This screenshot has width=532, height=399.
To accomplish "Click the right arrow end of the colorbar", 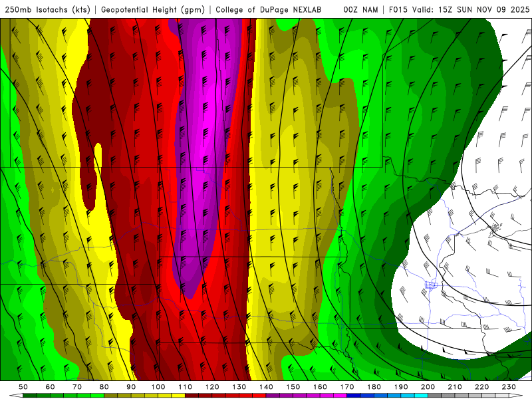I will click(516, 396).
